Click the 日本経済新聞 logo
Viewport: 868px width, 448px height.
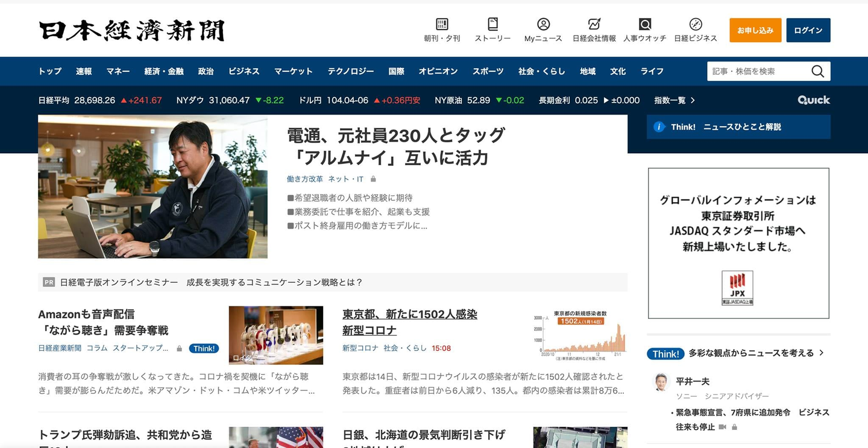132,30
